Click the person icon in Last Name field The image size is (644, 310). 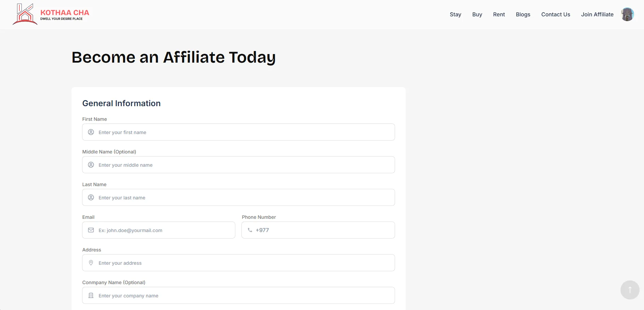pyautogui.click(x=91, y=197)
